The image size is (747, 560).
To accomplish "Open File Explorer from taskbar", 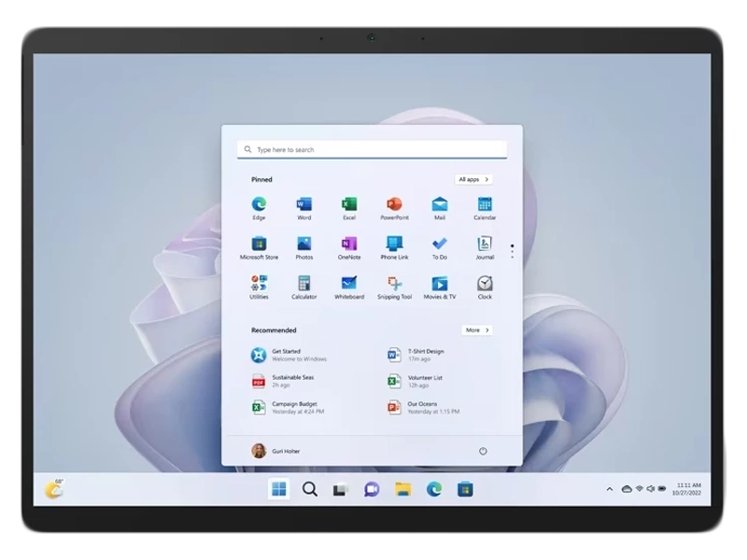I will 402,489.
